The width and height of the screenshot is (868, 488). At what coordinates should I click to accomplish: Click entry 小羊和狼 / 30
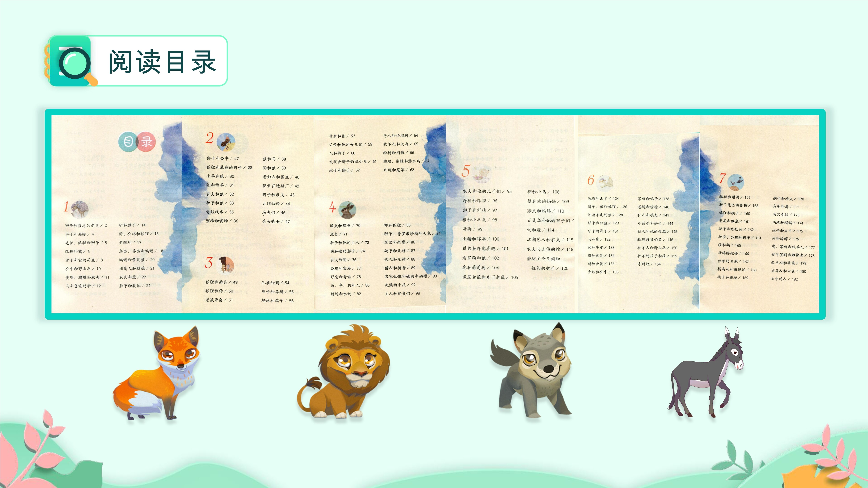point(220,176)
